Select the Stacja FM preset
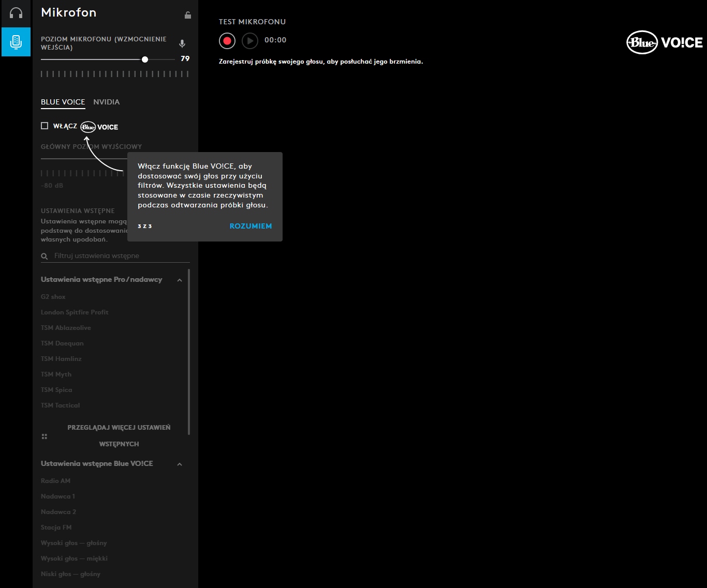The image size is (707, 588). (56, 527)
